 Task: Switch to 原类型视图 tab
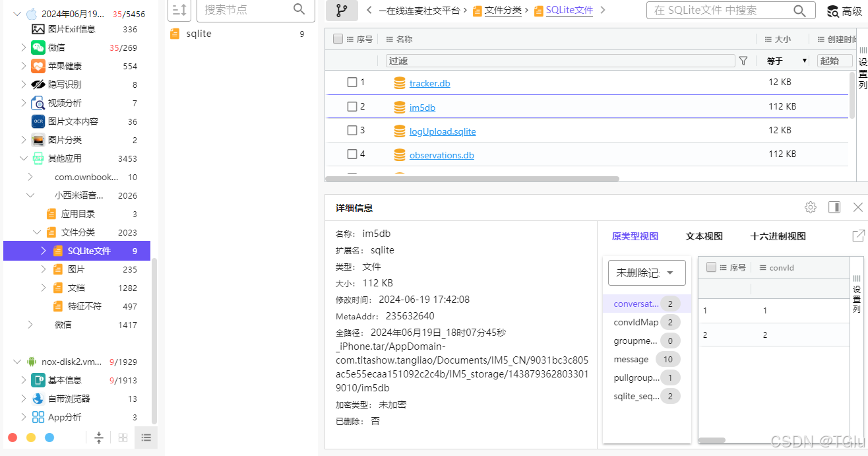tap(635, 236)
